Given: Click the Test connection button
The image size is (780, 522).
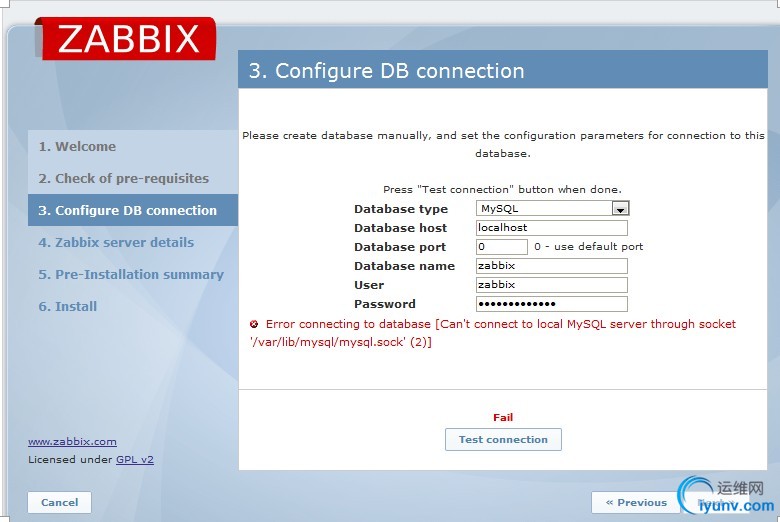Looking at the screenshot, I should 503,439.
